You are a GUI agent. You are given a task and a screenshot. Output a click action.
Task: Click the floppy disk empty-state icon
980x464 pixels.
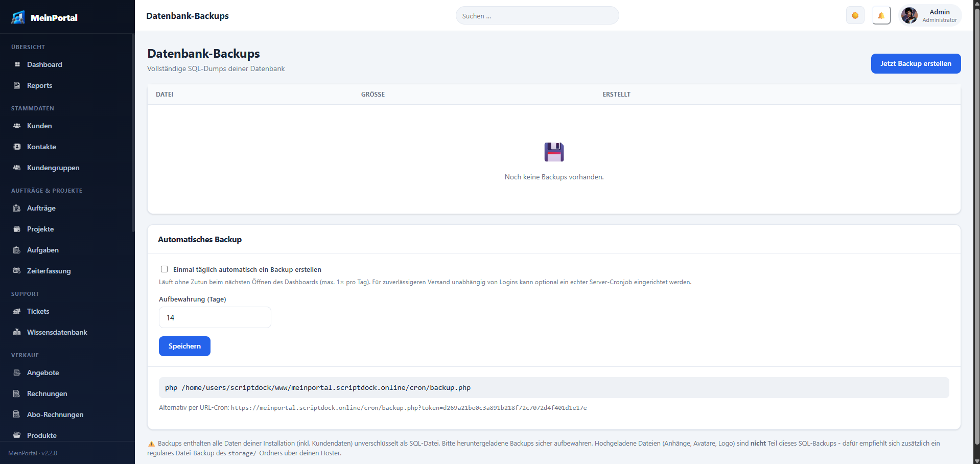tap(554, 152)
